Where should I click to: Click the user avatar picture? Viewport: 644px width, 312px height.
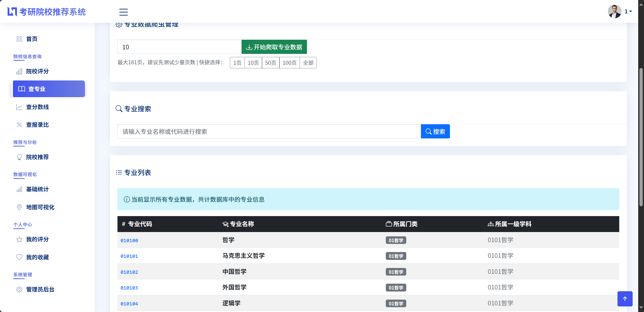click(x=614, y=11)
